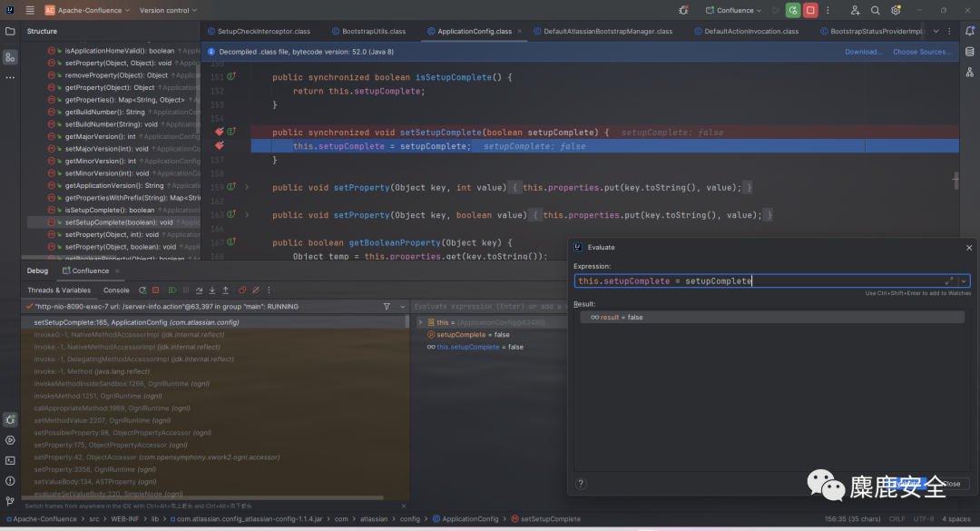Show hidden editor tabs chevron
The image size is (980, 531).
tap(936, 31)
